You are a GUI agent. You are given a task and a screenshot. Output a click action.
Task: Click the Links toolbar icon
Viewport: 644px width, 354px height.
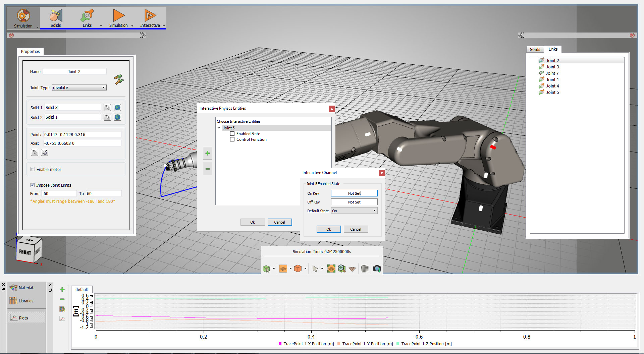(x=87, y=15)
